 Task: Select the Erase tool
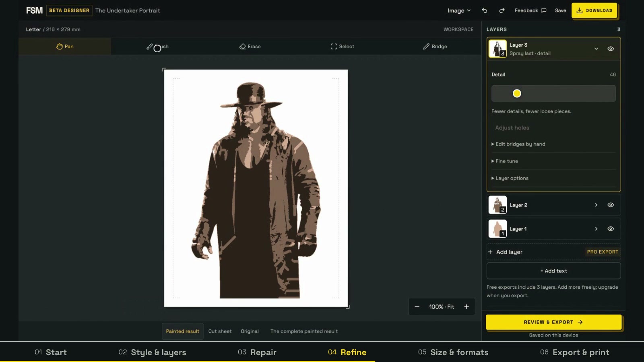(250, 46)
